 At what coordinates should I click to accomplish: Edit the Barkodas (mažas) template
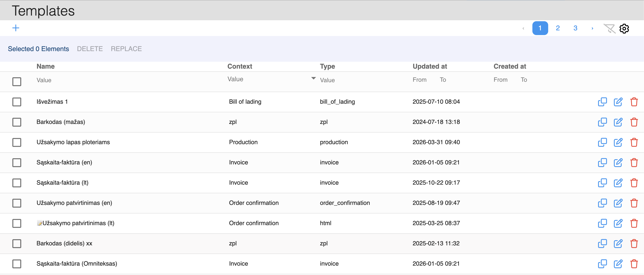coord(618,122)
